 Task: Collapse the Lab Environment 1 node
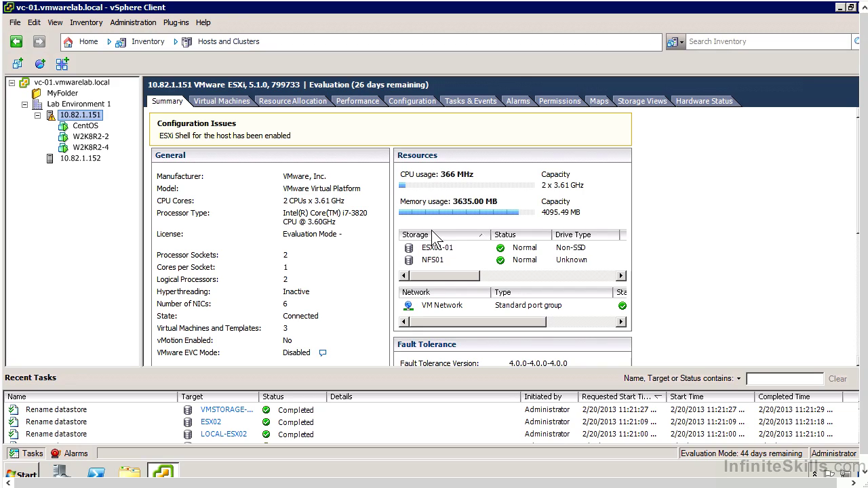[x=24, y=104]
